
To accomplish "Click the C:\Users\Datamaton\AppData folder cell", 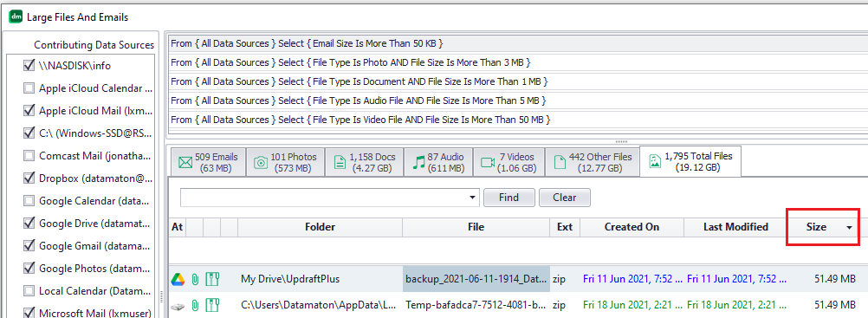I will click(321, 305).
